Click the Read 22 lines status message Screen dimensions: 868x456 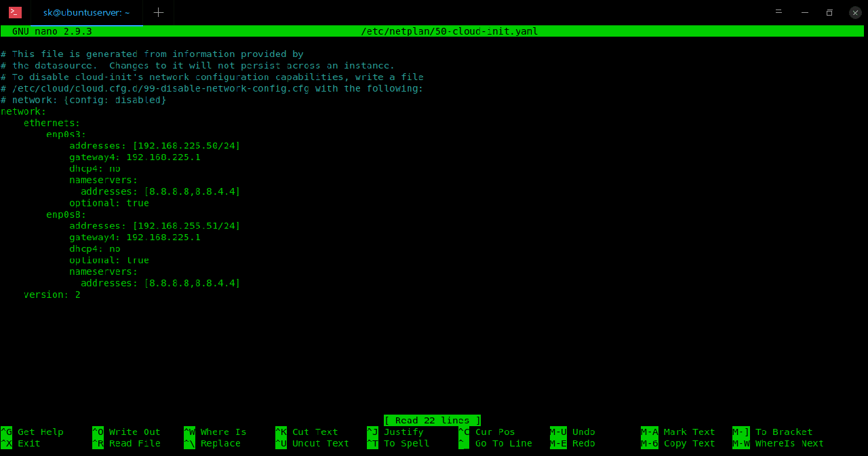pos(432,421)
